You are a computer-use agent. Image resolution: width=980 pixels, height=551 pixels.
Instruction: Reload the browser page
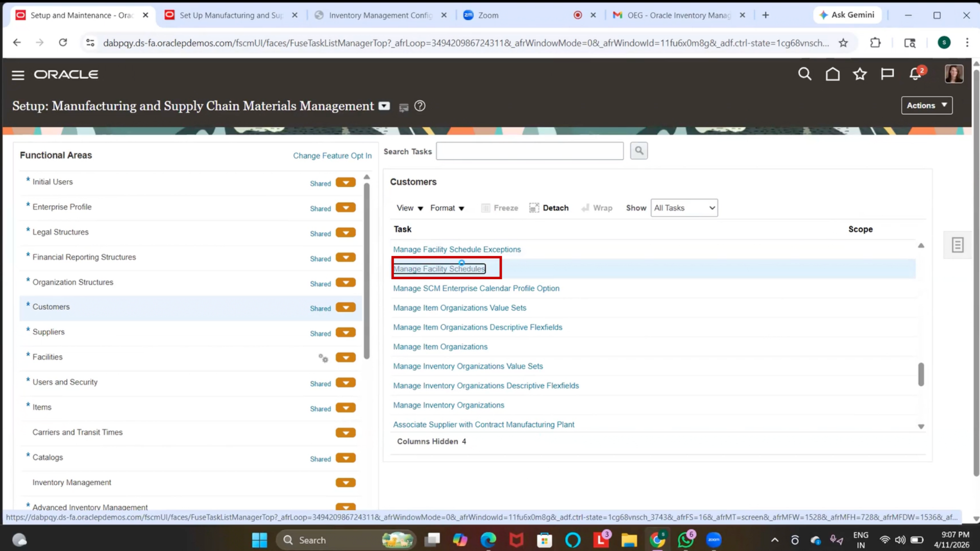63,43
